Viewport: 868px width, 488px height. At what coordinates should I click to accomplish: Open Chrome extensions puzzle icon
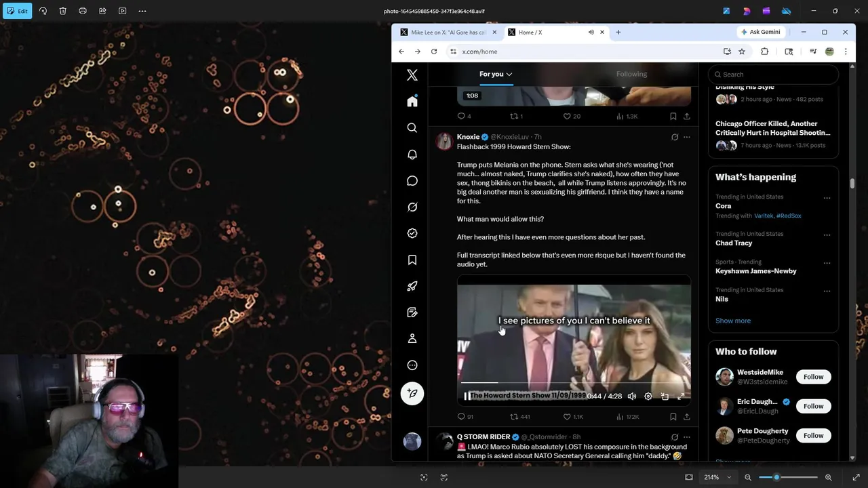point(764,52)
